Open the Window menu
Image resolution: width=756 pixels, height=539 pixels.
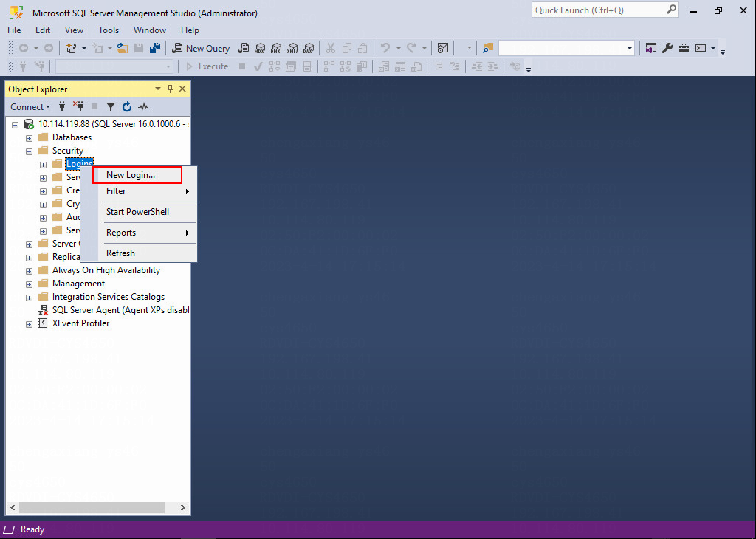tap(150, 30)
